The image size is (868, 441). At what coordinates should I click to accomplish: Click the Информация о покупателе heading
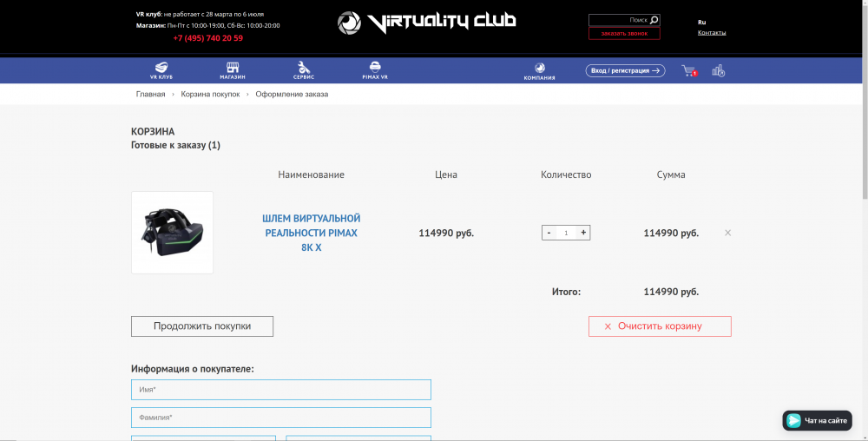point(193,369)
